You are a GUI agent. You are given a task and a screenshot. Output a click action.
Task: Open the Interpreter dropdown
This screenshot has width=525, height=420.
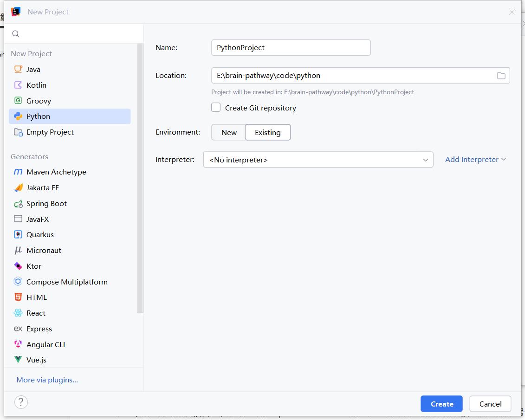click(318, 160)
